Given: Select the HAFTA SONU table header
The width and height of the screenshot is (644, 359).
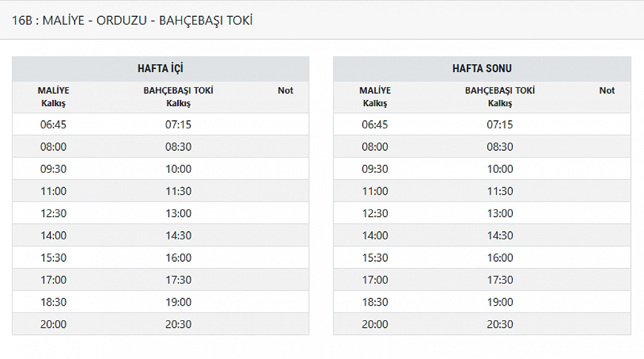Looking at the screenshot, I should pos(482,69).
